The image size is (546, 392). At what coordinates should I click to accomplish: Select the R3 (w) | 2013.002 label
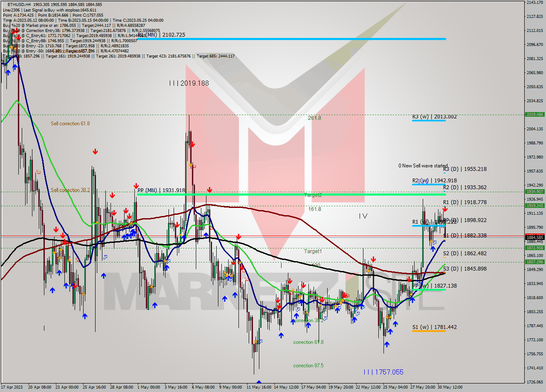tap(434, 117)
